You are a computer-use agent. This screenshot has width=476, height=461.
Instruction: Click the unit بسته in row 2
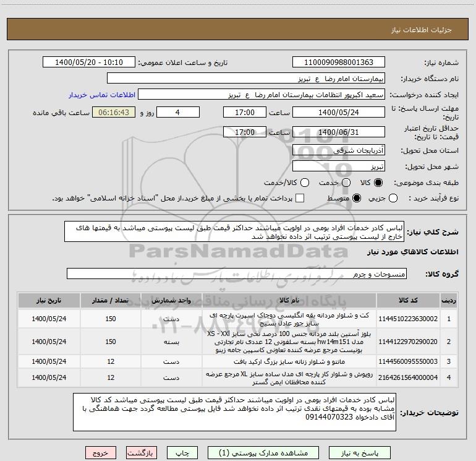tap(171, 342)
